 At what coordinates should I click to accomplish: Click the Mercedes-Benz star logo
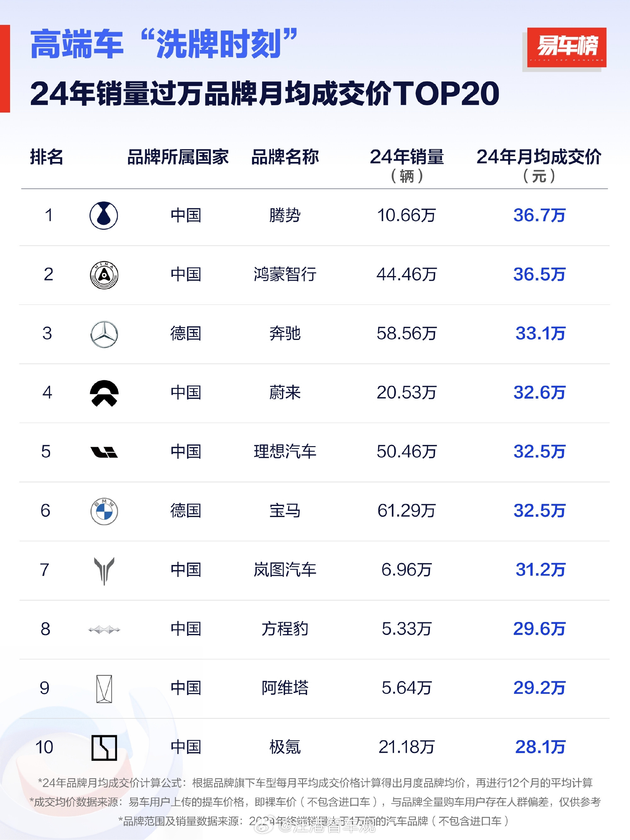104,334
